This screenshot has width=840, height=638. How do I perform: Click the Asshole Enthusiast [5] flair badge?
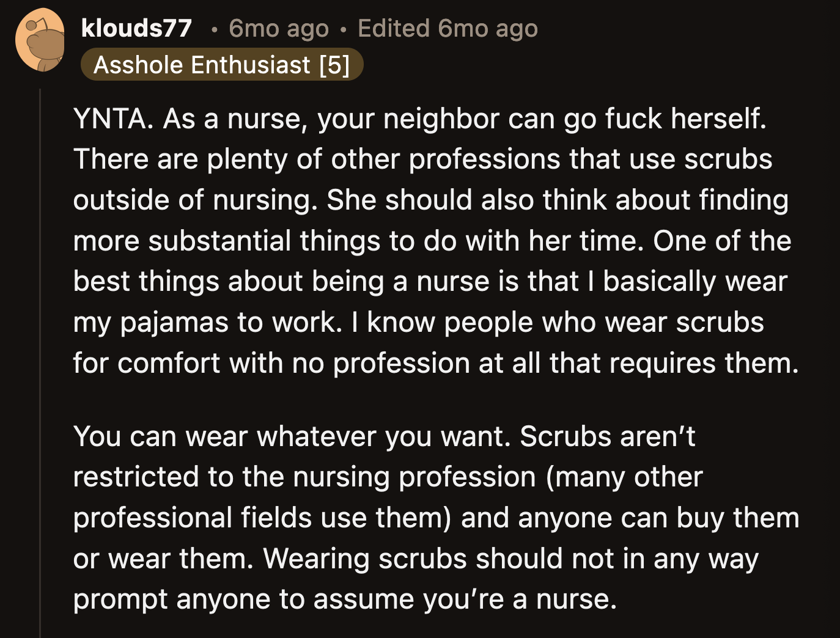[x=221, y=65]
